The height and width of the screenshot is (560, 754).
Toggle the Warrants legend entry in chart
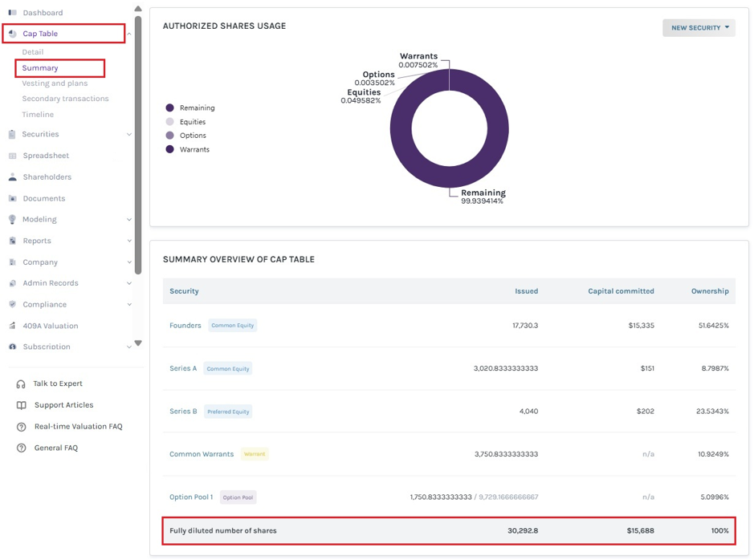pyautogui.click(x=188, y=149)
